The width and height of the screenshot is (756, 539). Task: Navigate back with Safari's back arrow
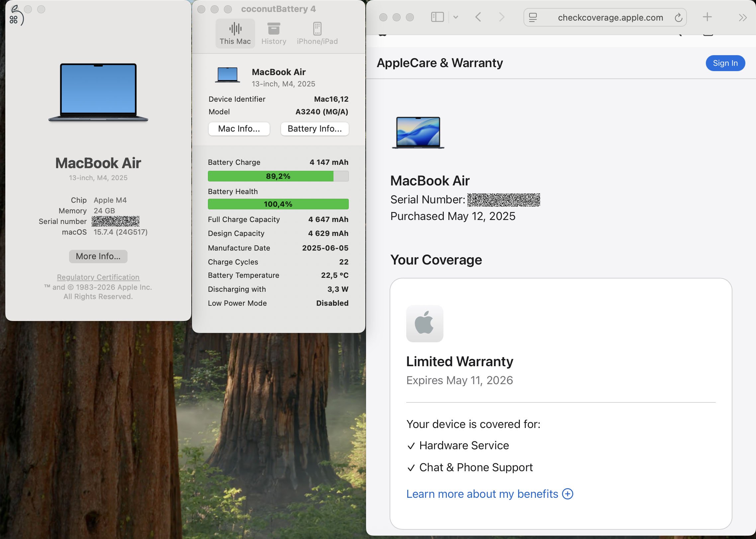[478, 17]
